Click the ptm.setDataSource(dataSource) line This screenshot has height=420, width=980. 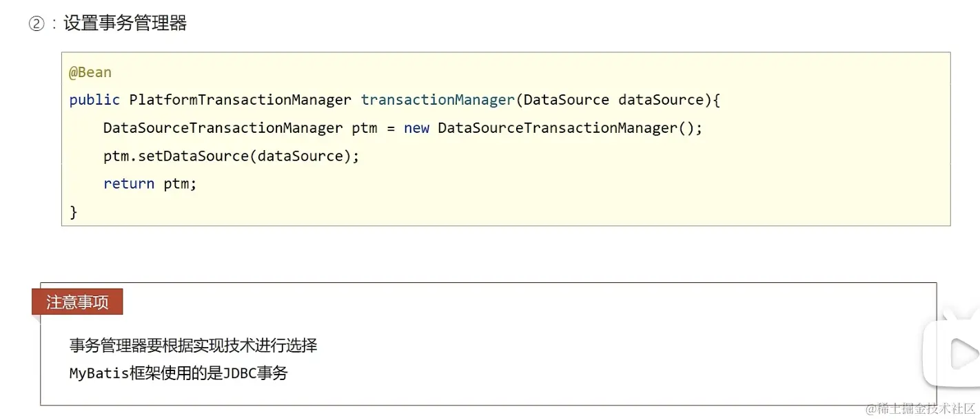tap(232, 156)
